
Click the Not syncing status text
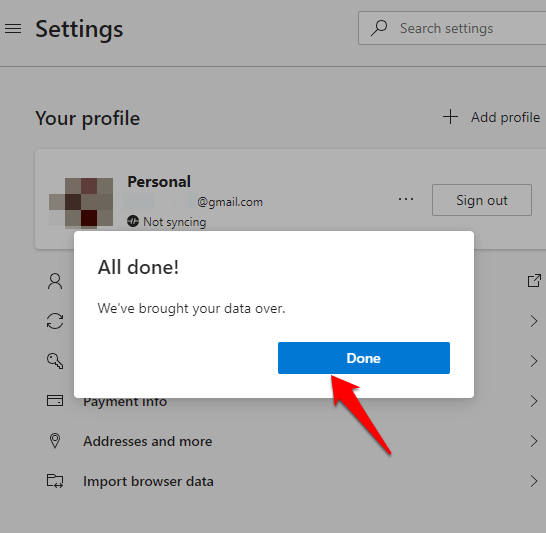pos(174,222)
